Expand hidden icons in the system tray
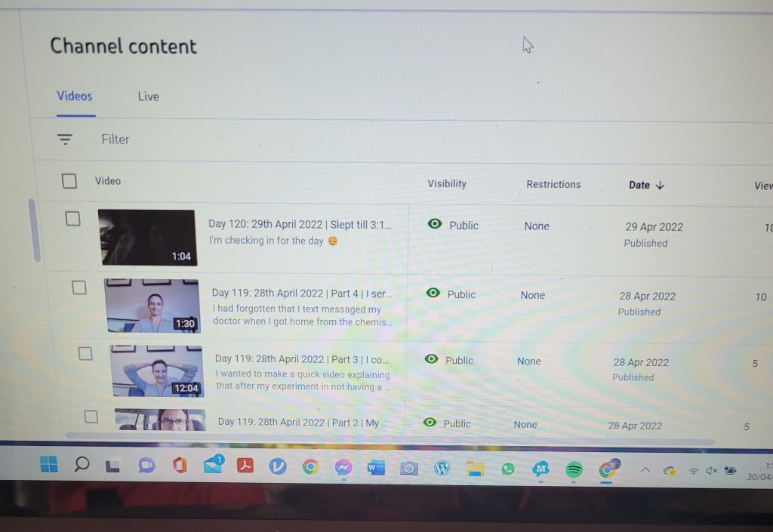This screenshot has height=532, width=773. (645, 469)
